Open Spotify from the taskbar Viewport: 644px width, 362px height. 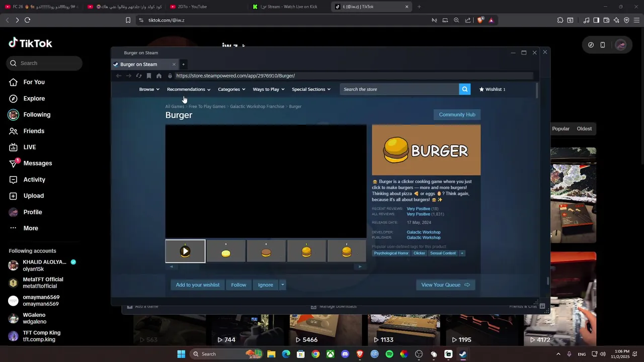[389, 354]
